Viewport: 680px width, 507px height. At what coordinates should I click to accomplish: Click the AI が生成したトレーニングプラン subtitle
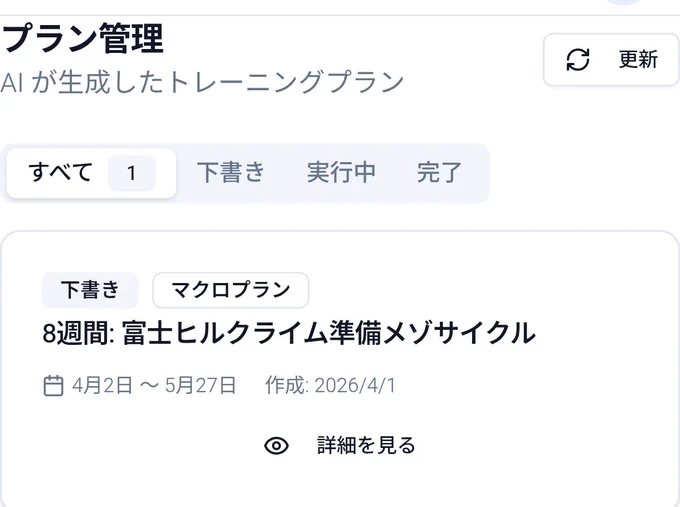click(202, 82)
